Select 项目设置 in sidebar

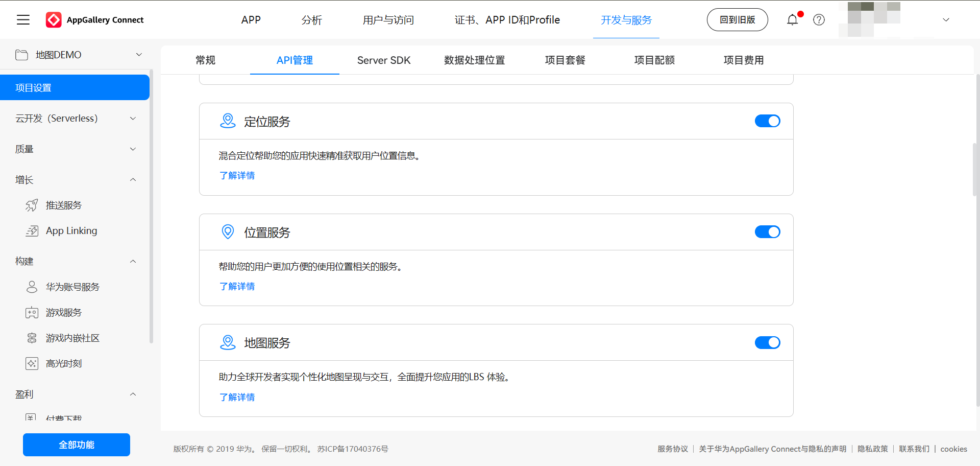click(x=75, y=88)
